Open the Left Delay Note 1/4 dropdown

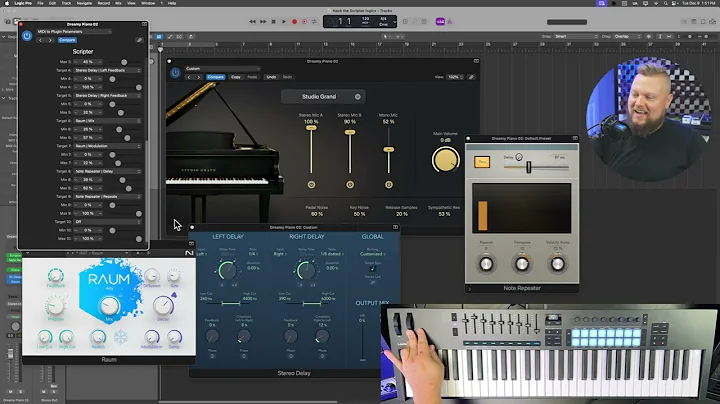click(253, 254)
